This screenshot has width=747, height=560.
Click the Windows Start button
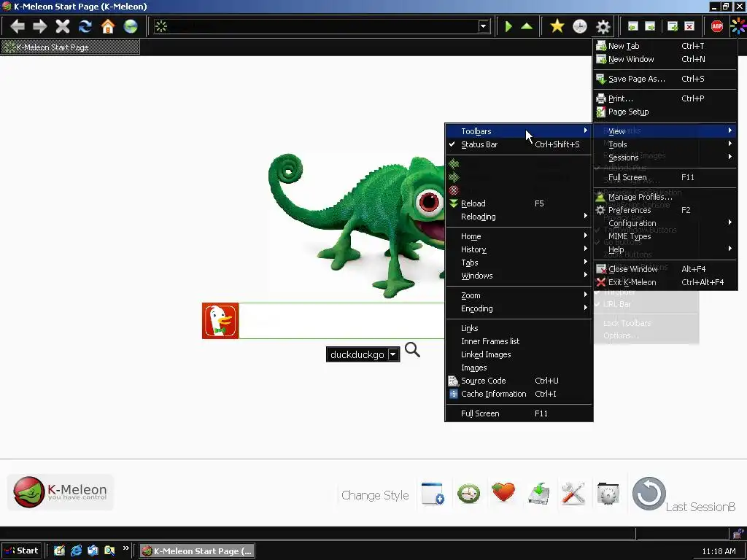tap(22, 551)
